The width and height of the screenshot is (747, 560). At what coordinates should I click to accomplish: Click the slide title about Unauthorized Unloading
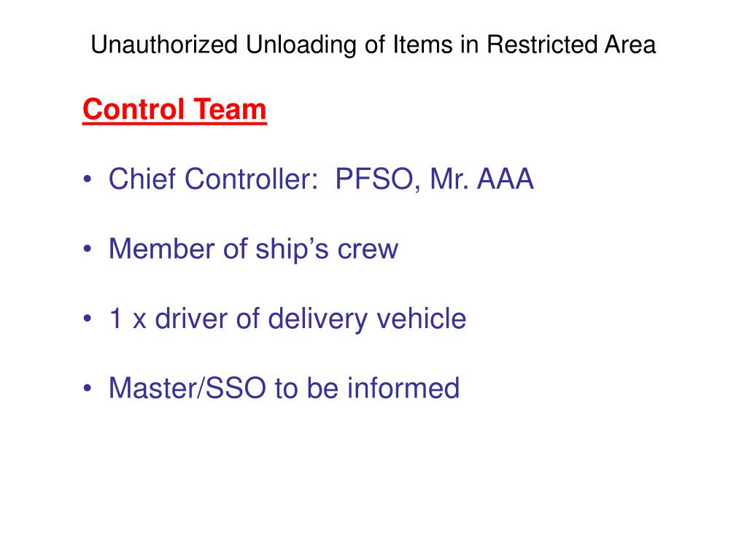click(x=373, y=45)
